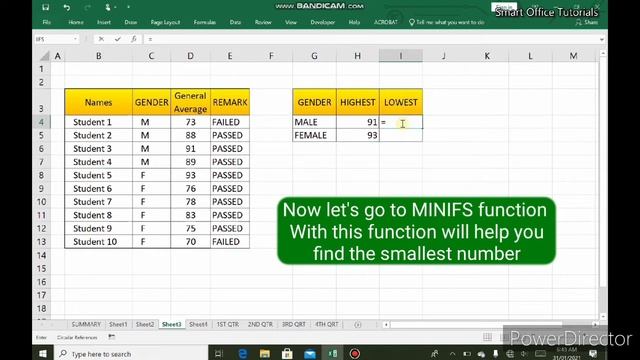Click the Name Box showing IFS
This screenshot has width=640, height=360.
point(53,39)
